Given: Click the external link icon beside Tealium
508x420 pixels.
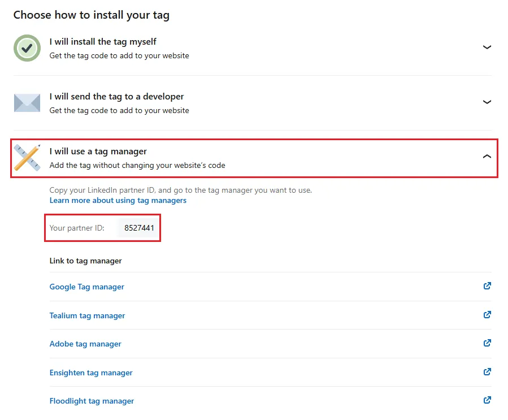Looking at the screenshot, I should coord(487,315).
